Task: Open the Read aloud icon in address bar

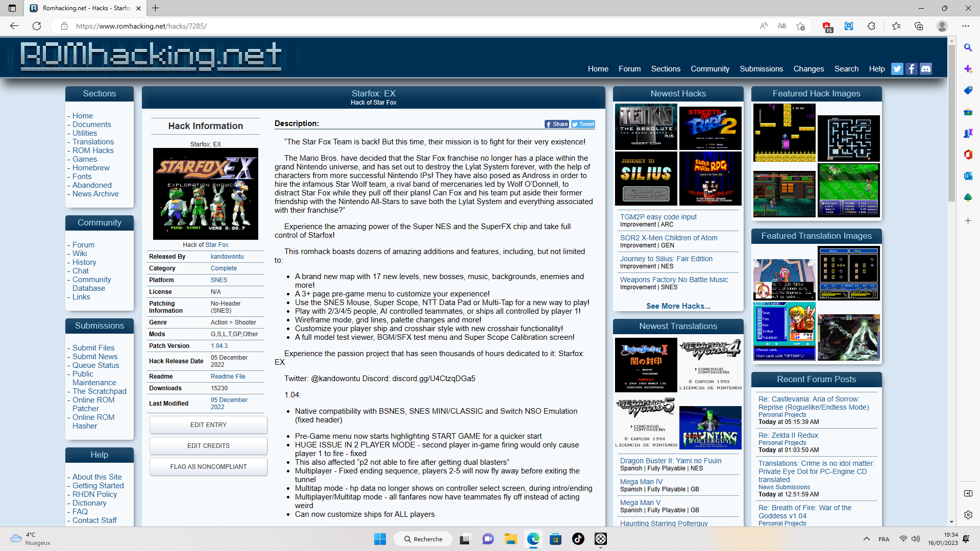Action: coord(764,26)
